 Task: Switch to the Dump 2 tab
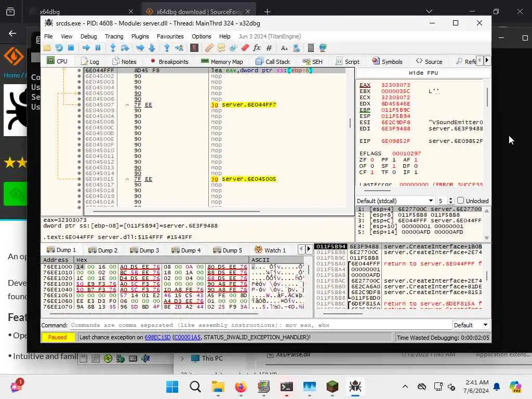pyautogui.click(x=103, y=250)
